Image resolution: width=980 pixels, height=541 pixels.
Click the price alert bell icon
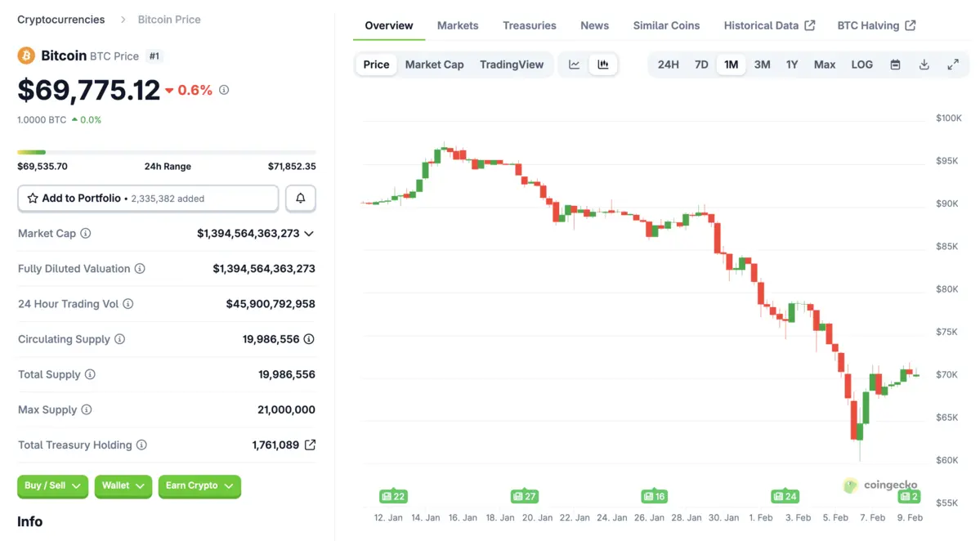300,199
